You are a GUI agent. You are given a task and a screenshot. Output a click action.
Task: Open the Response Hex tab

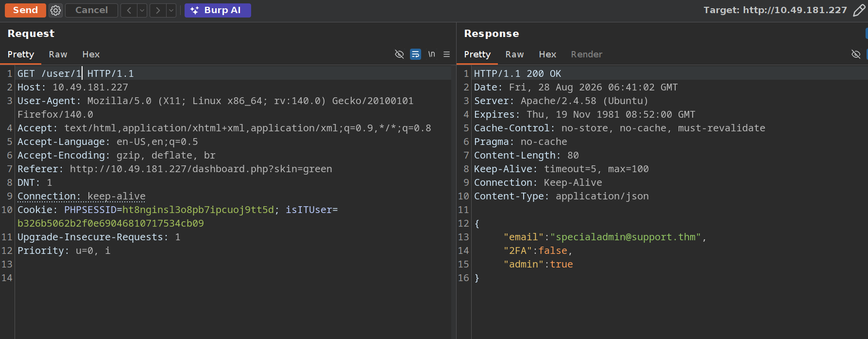pyautogui.click(x=547, y=54)
